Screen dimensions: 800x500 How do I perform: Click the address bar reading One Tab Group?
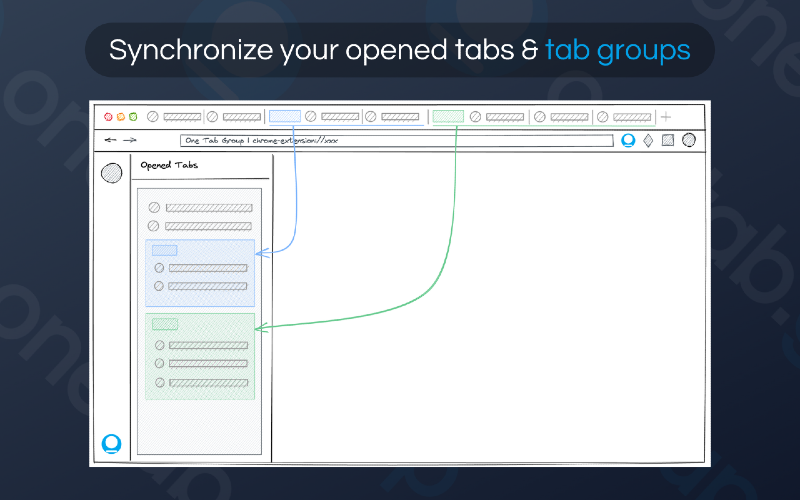point(396,140)
